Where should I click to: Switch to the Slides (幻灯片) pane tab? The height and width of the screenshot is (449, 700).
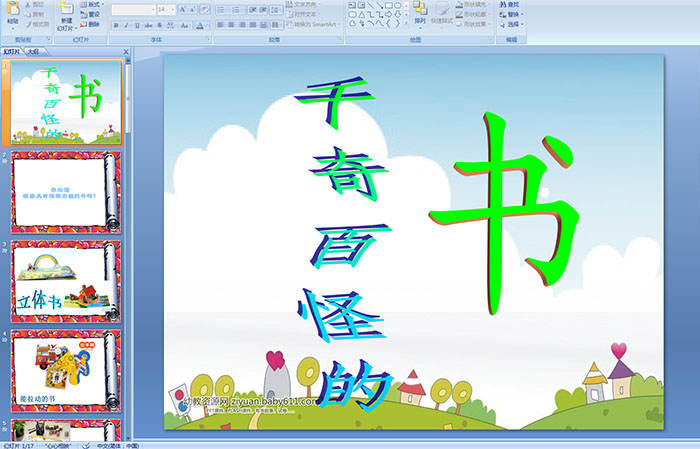[x=12, y=51]
